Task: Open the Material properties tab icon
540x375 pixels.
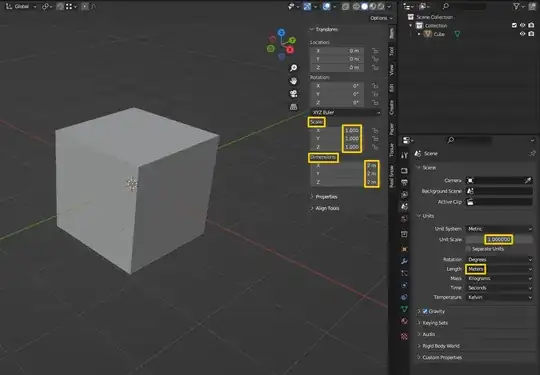Action: coord(405,321)
